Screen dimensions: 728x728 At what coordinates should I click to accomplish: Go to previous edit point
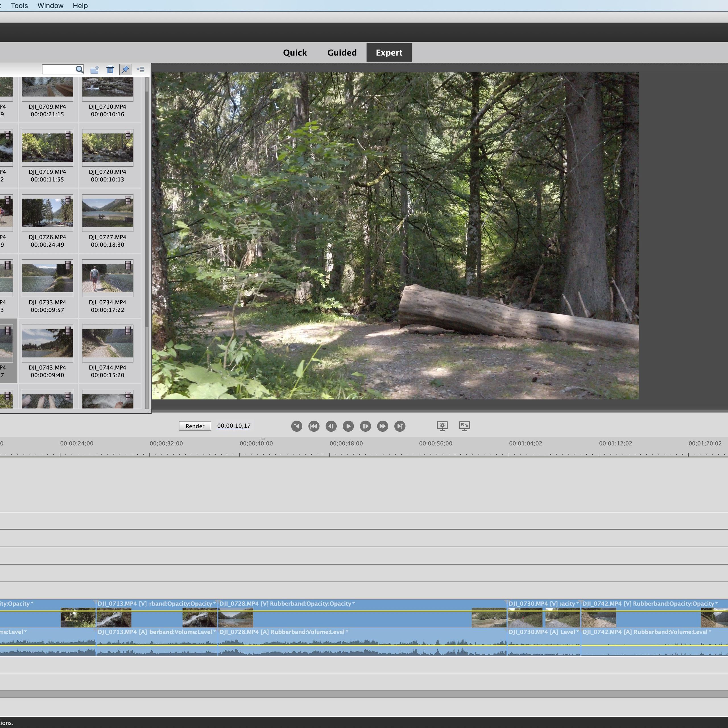point(313,426)
